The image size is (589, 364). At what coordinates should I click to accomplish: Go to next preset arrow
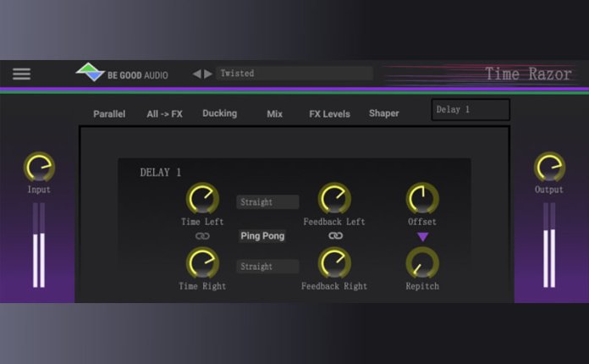(x=208, y=74)
